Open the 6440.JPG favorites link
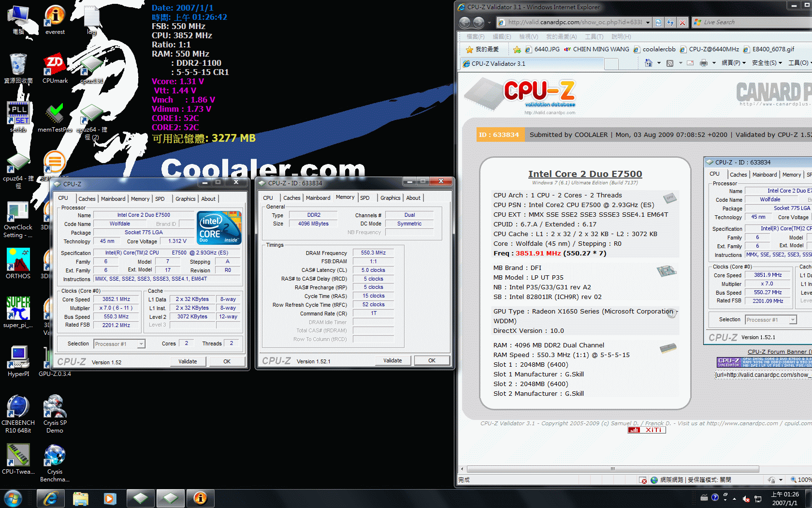This screenshot has width=812, height=508. click(x=542, y=49)
